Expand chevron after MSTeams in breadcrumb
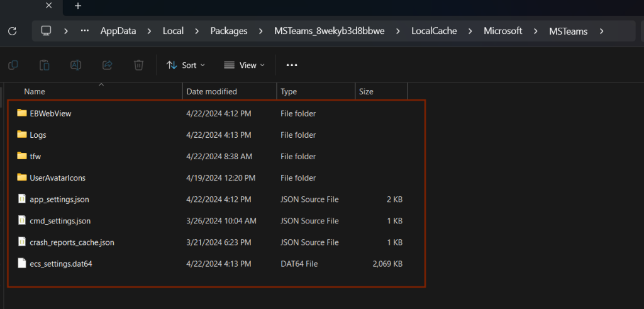The width and height of the screenshot is (644, 309). (x=602, y=31)
